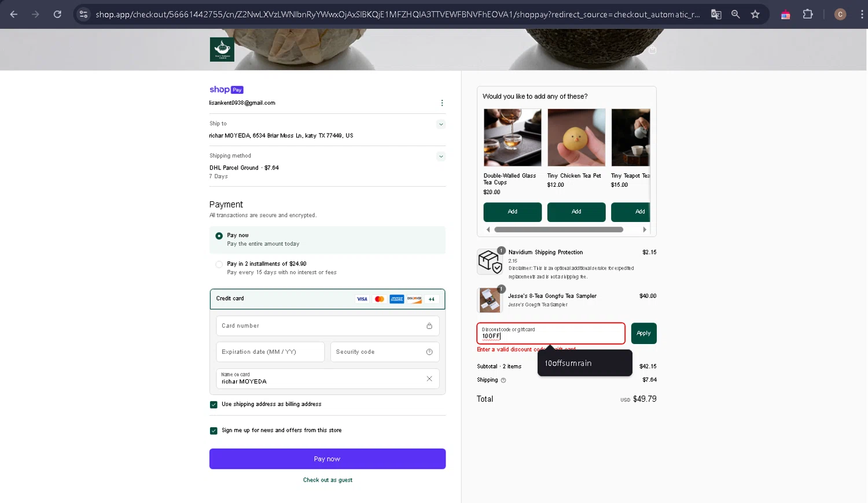Click the browser forward arrow
The width and height of the screenshot is (868, 503).
(35, 14)
